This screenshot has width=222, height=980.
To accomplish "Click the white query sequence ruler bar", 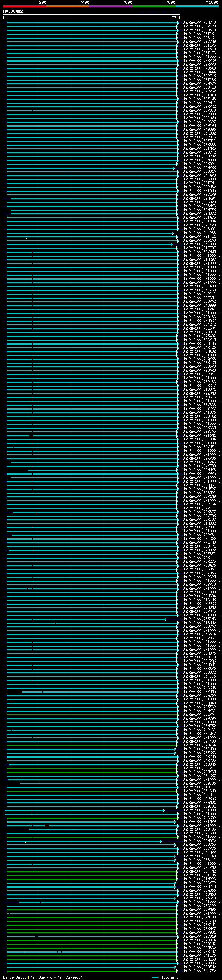I will [x=91, y=14].
